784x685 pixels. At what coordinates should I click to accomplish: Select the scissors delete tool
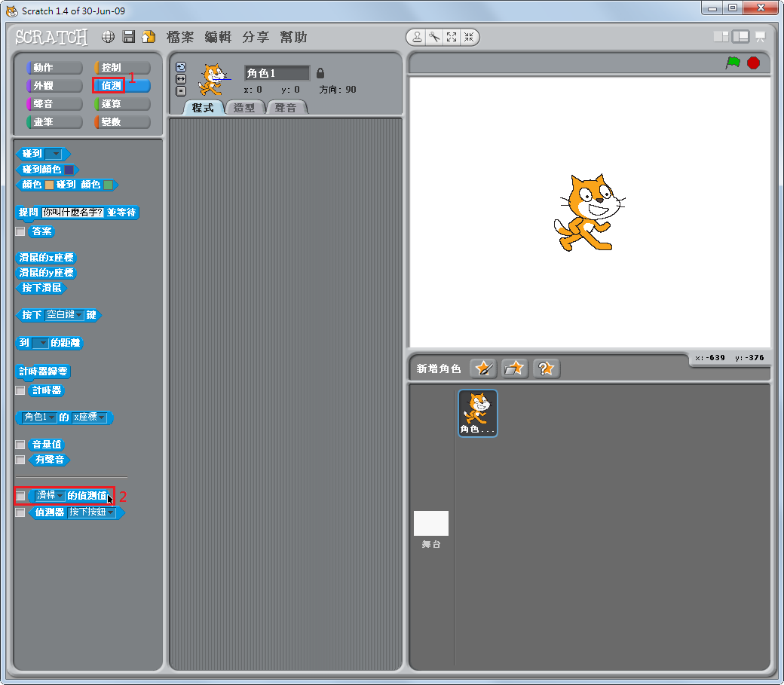pyautogui.click(x=434, y=37)
